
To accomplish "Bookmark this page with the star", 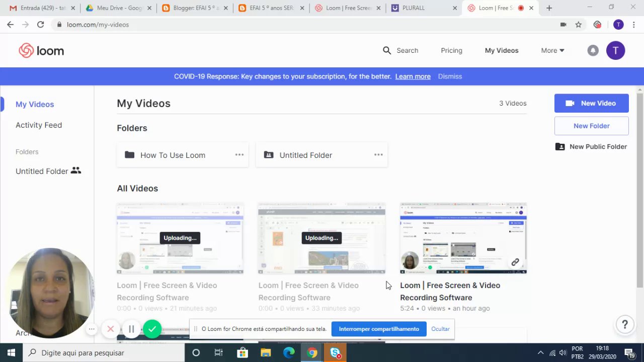I will pos(579,24).
